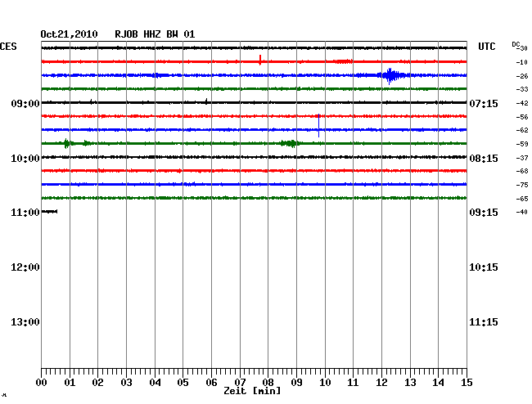The width and height of the screenshot is (532, 404).
Task: Click the DC offset value -62
Action: coord(522,130)
